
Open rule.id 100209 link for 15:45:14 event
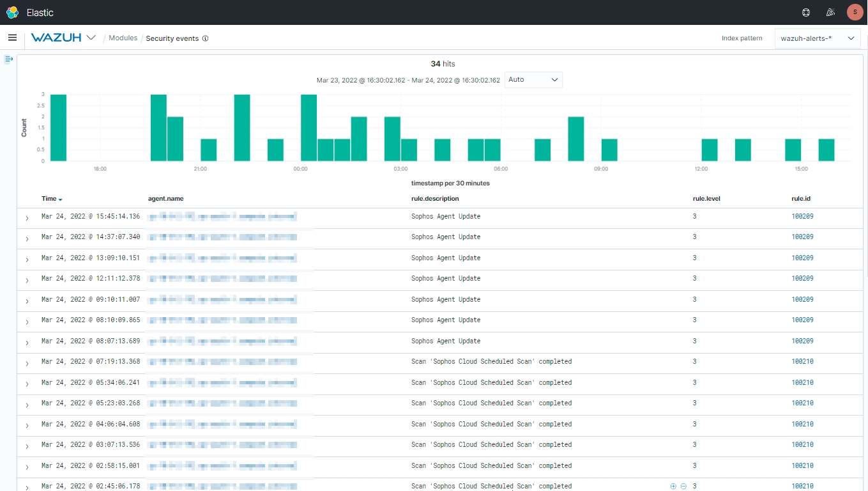pos(802,216)
